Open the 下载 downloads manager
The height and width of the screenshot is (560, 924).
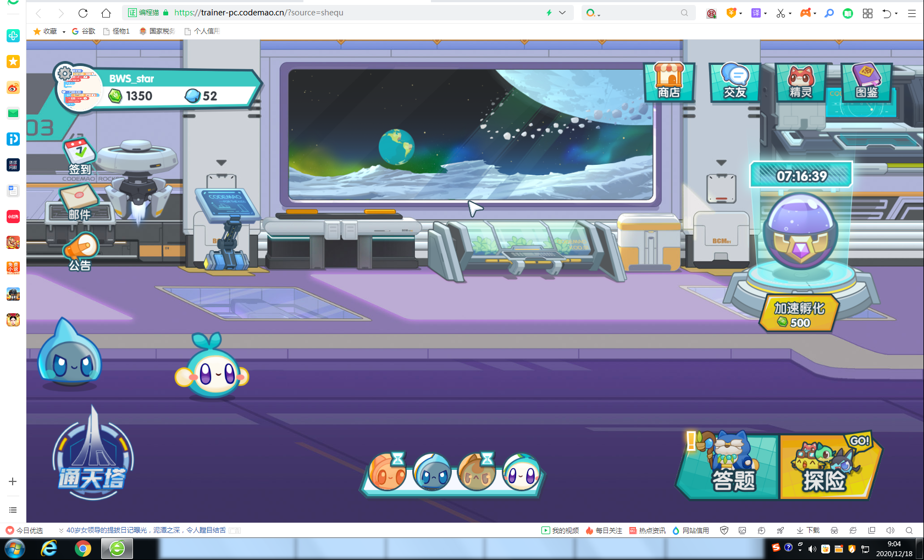(808, 530)
